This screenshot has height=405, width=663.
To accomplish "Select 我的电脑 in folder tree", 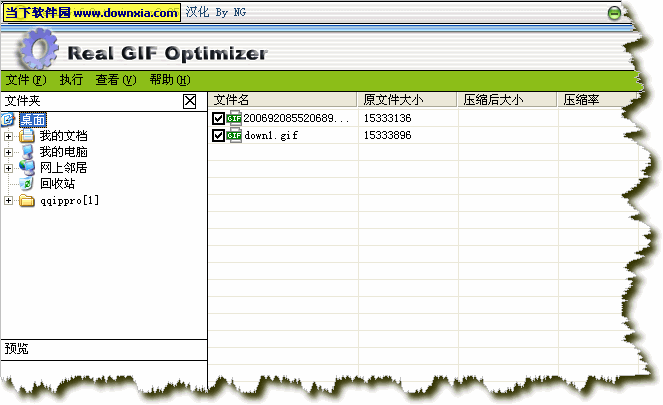I will 63,152.
